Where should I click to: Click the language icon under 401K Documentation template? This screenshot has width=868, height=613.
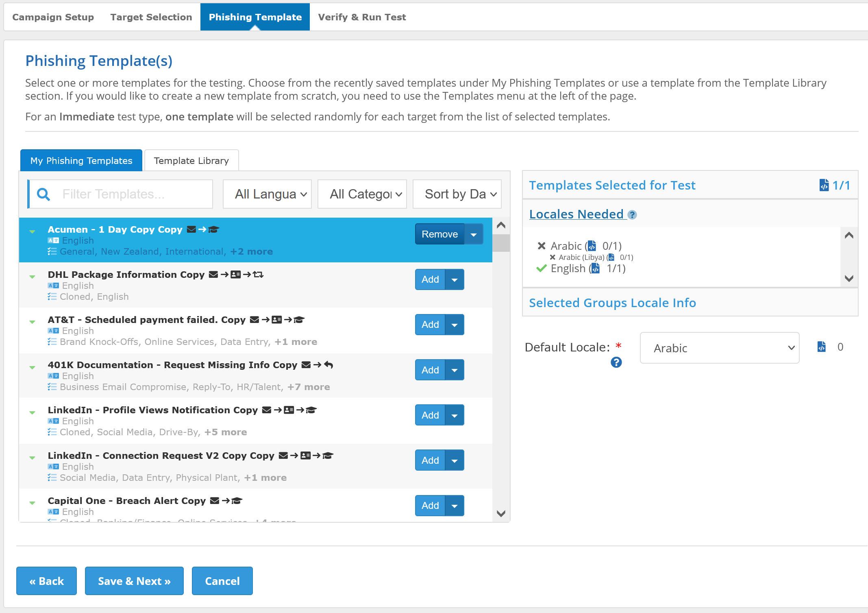coord(53,376)
